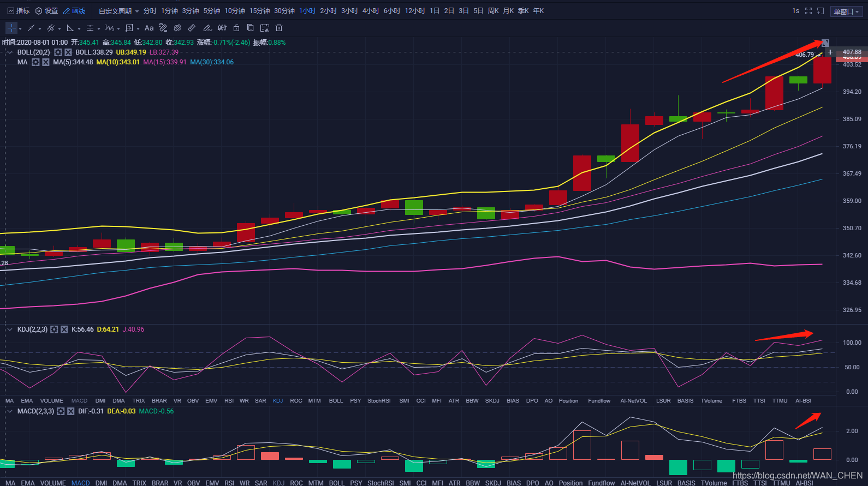The height and width of the screenshot is (486, 868).
Task: Select the triangle shape drawing tool
Action: (x=70, y=28)
